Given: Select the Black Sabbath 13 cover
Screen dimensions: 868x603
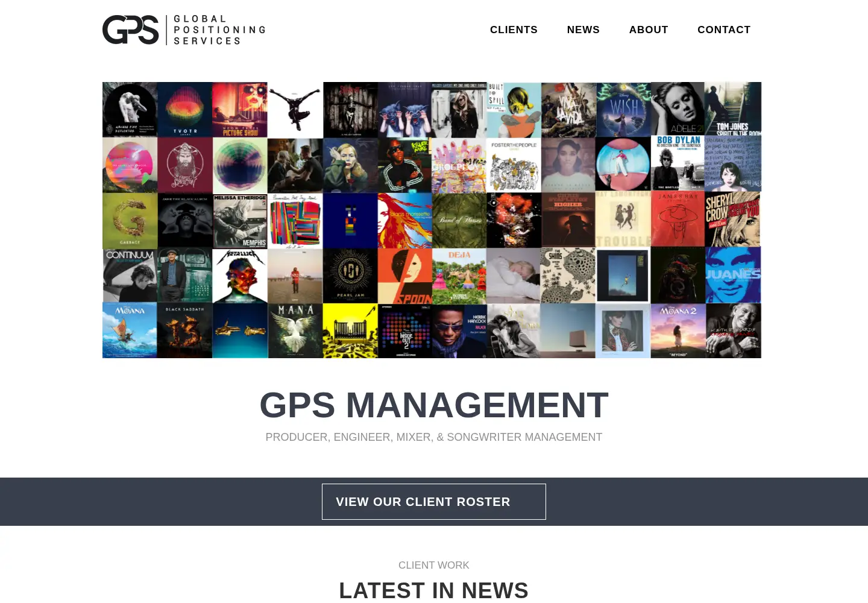Looking at the screenshot, I should click(x=185, y=330).
